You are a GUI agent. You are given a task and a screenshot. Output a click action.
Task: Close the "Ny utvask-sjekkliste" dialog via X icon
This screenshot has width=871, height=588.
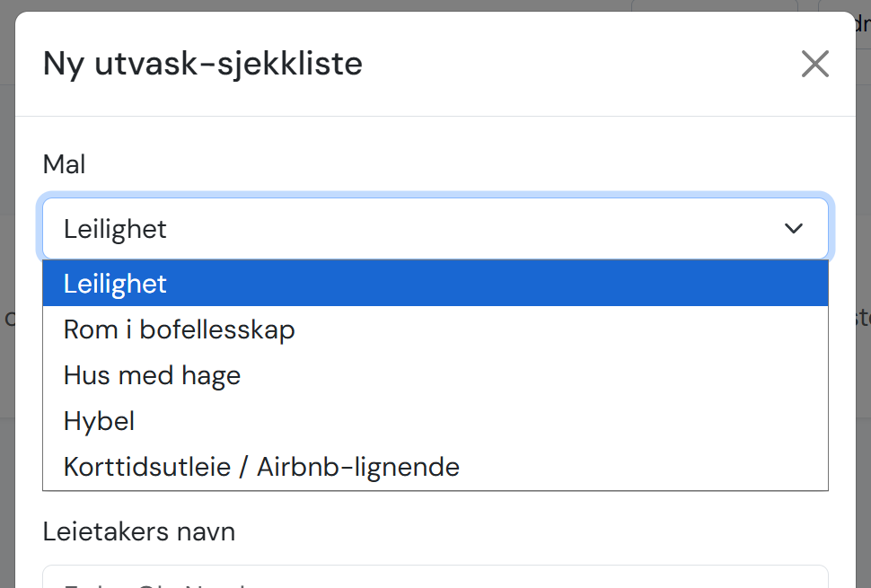click(815, 63)
